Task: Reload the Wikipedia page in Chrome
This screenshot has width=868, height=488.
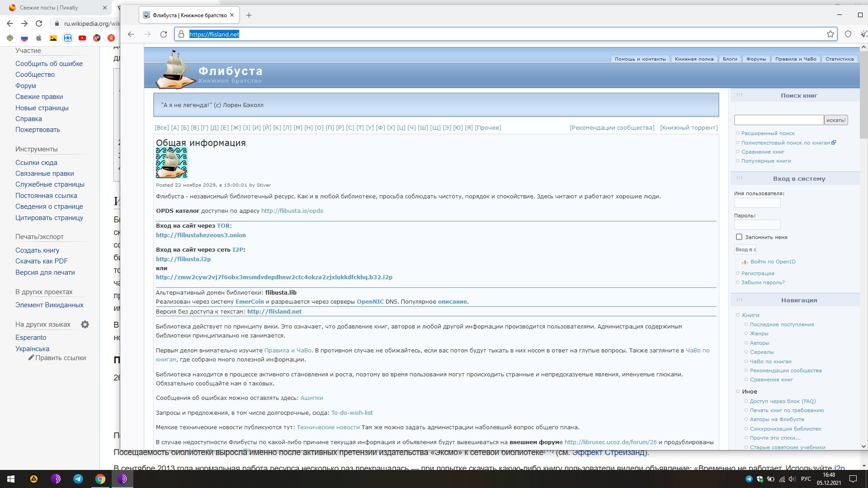Action: [x=39, y=23]
